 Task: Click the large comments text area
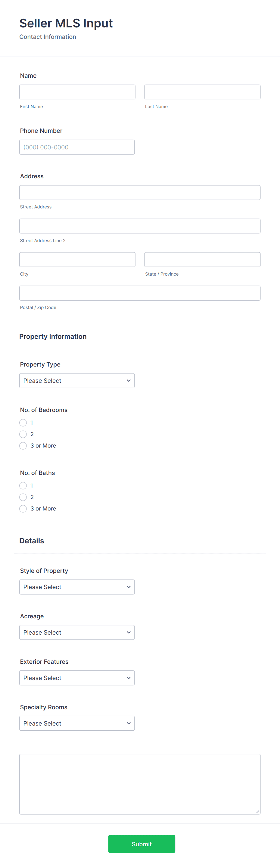(x=140, y=783)
